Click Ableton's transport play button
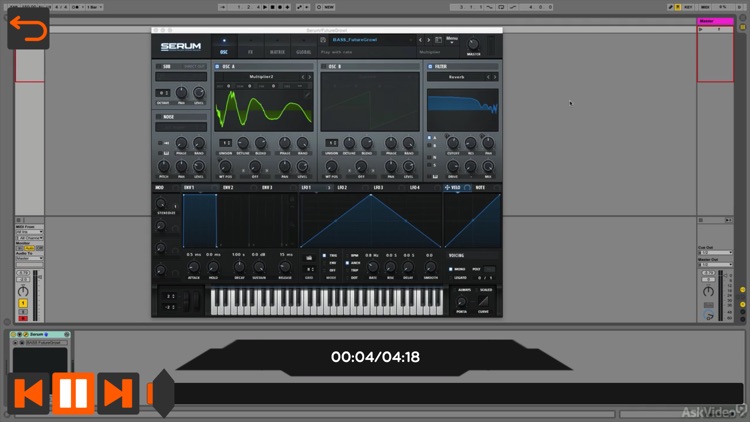 265,7
